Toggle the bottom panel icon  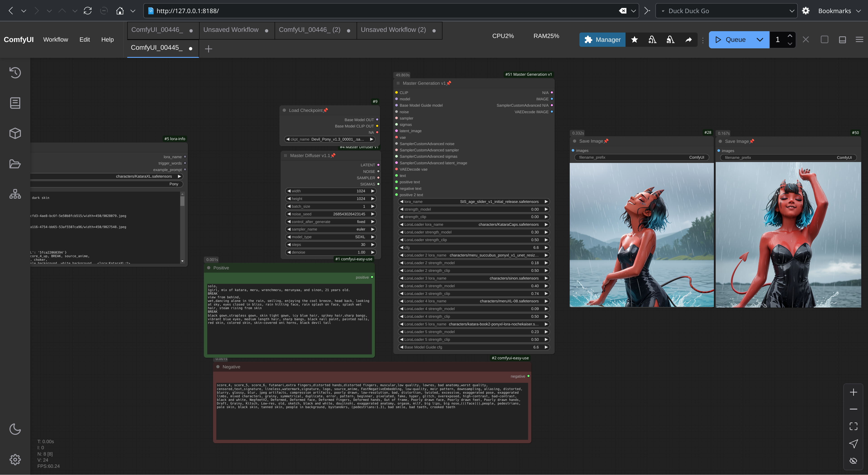tap(842, 40)
